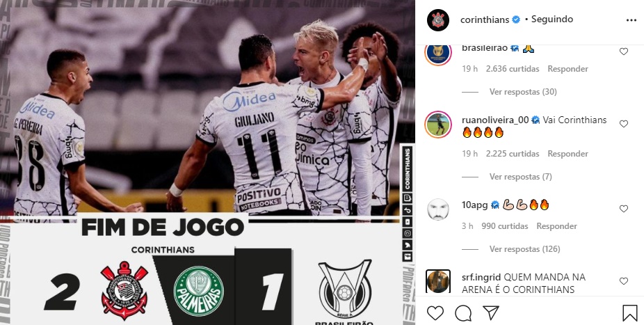The width and height of the screenshot is (644, 325).
Task: Expand Ver respostas (7)
Action: (520, 177)
